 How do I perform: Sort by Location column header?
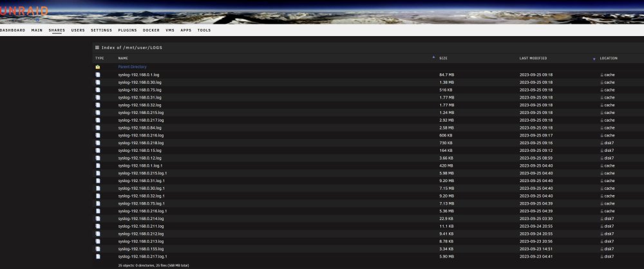pyautogui.click(x=609, y=59)
